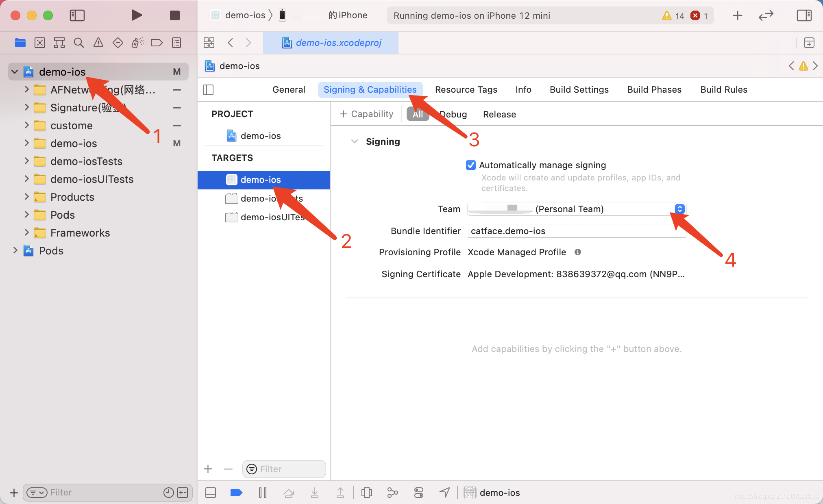Pause program execution
Image resolution: width=823 pixels, height=504 pixels.
pos(263,493)
